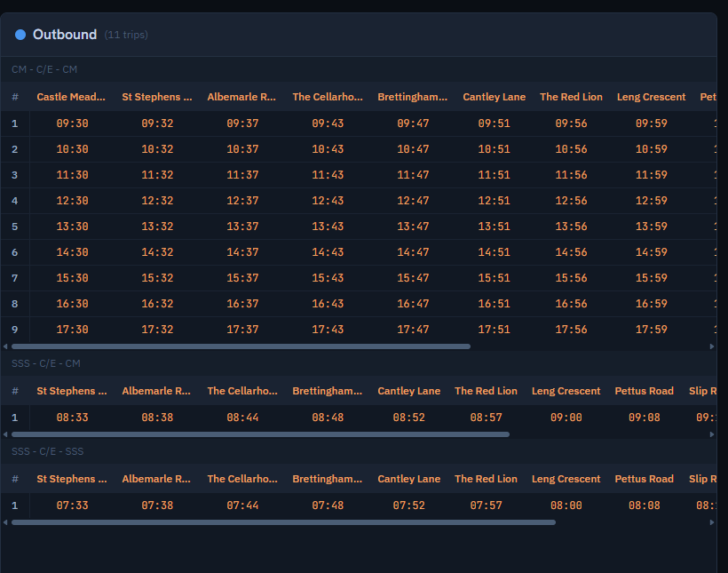Click horizontal scrollbar thumb under SSS - C/E - SSS table

pos(283,522)
